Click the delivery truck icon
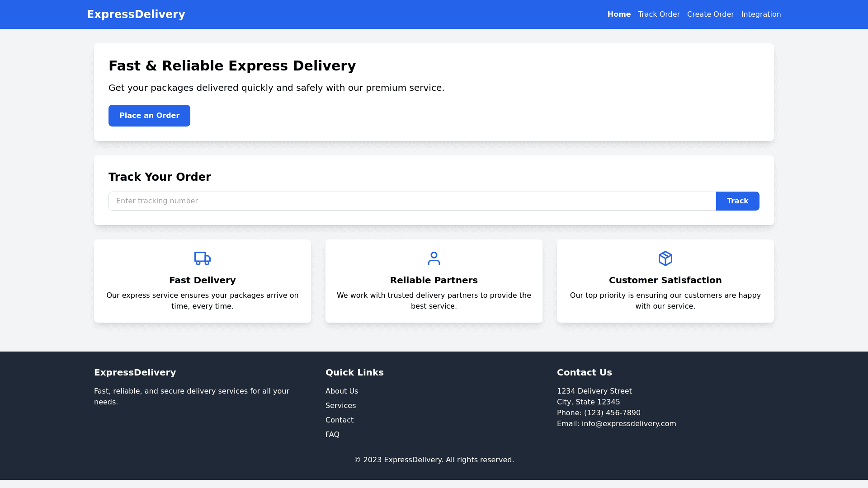This screenshot has height=488, width=868. [x=202, y=258]
